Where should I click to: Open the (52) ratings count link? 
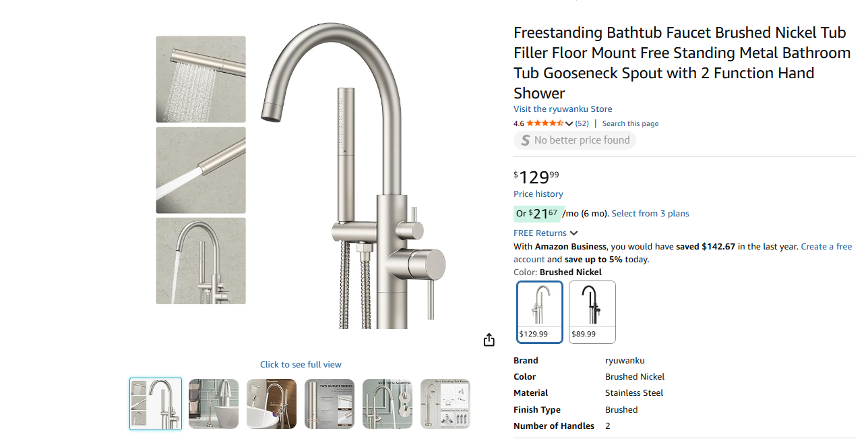point(582,123)
